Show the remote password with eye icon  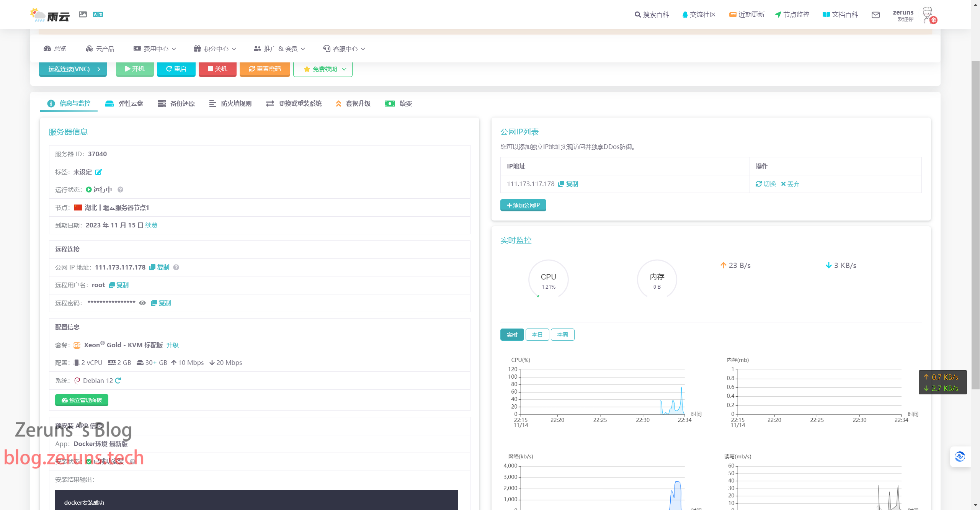142,303
